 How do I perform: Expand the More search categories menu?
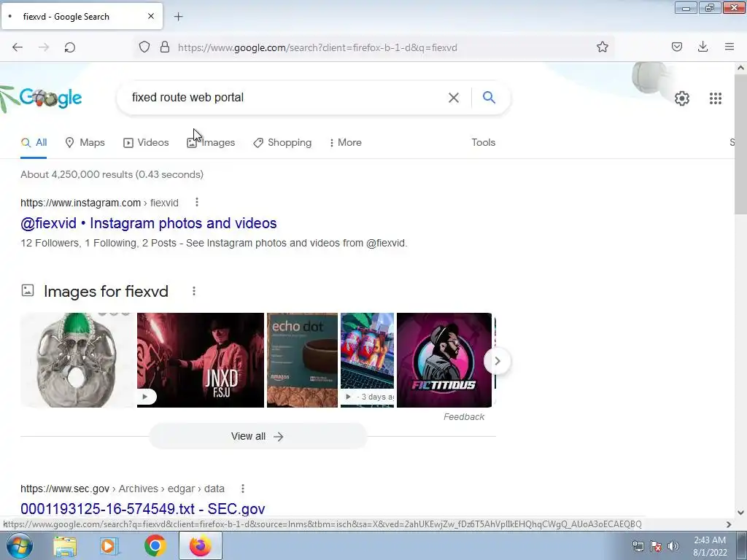345,142
